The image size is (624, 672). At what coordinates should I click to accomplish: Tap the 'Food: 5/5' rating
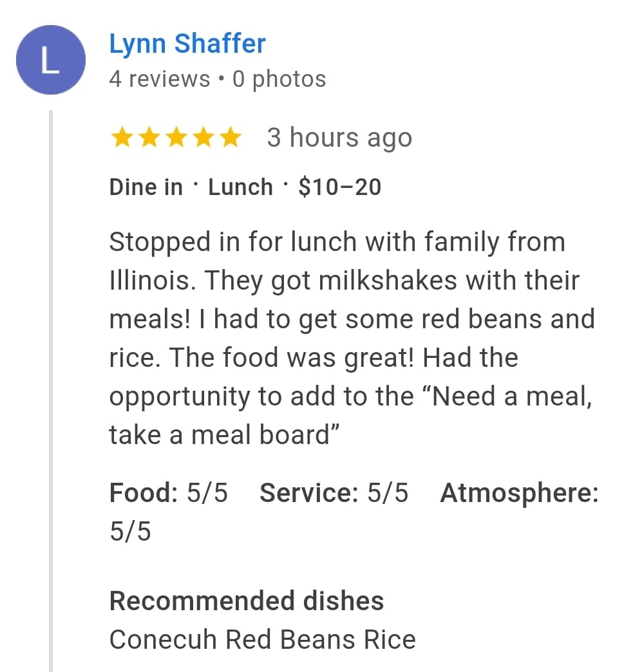[x=168, y=492]
